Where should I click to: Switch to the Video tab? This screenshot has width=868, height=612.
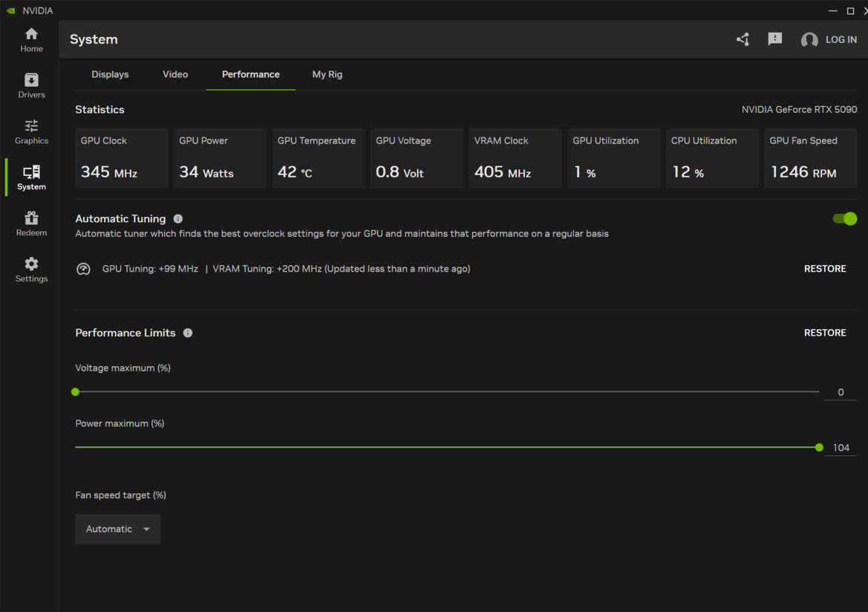coord(175,74)
